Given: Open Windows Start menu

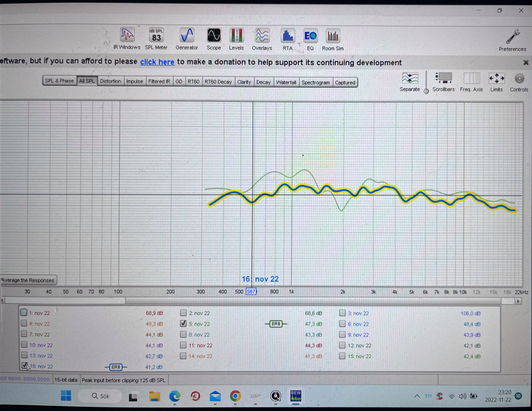Looking at the screenshot, I should (66, 396).
